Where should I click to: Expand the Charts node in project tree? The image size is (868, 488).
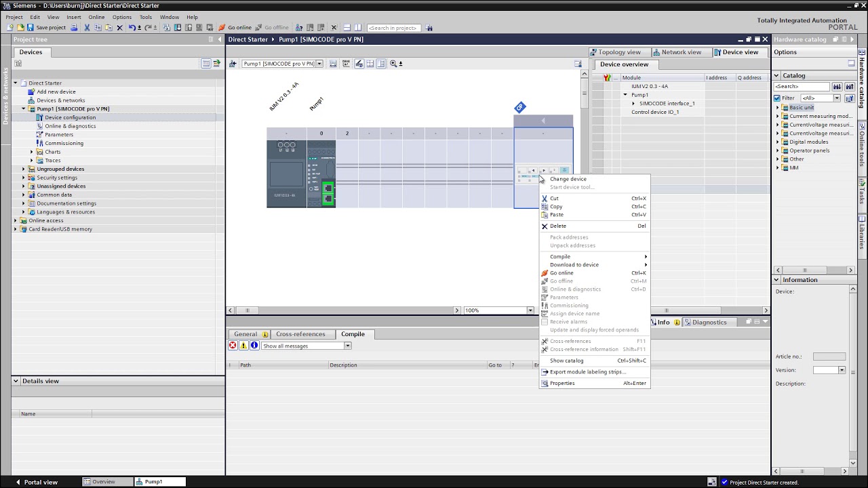pyautogui.click(x=31, y=152)
